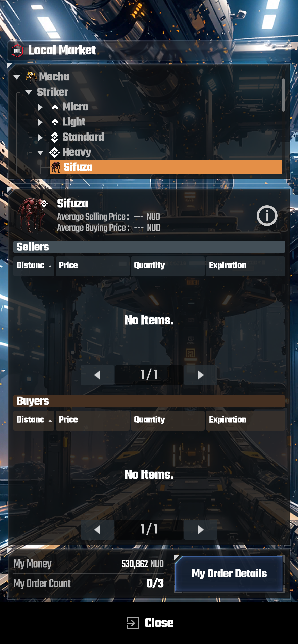This screenshot has width=298, height=644.
Task: Click the Close exit arrow icon
Action: click(133, 623)
